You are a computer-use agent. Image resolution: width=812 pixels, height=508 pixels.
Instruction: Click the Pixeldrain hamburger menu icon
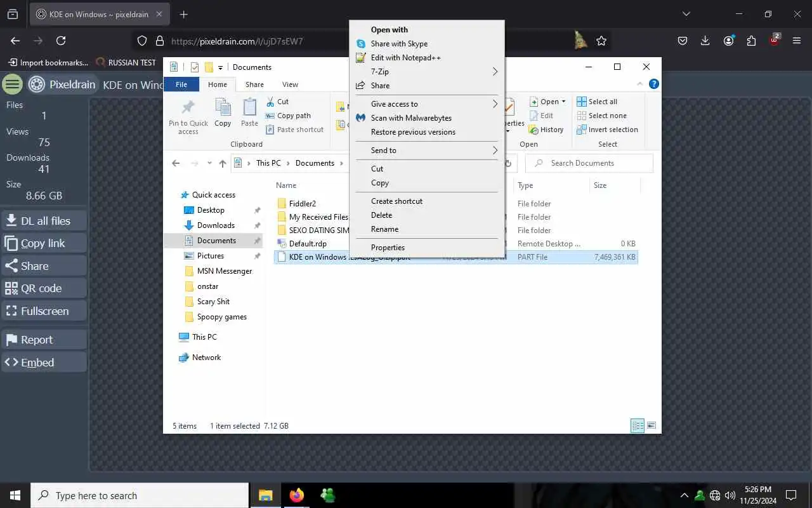coord(12,84)
